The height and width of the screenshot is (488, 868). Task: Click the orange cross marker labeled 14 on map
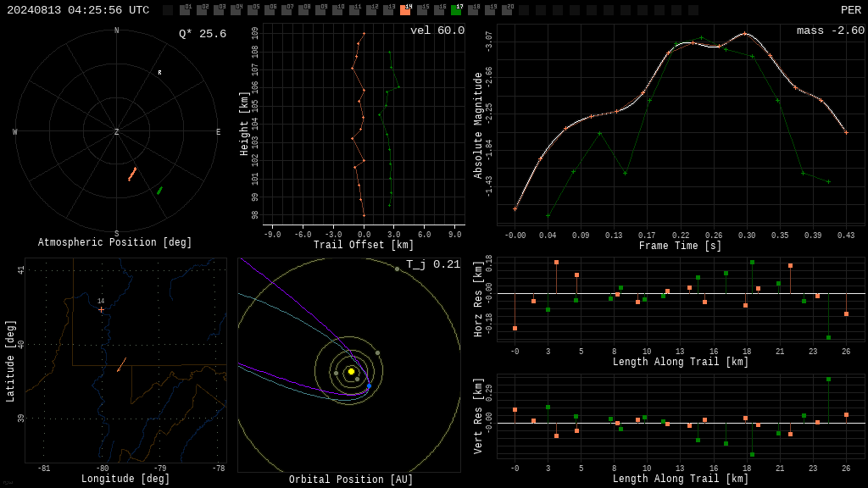(x=101, y=310)
